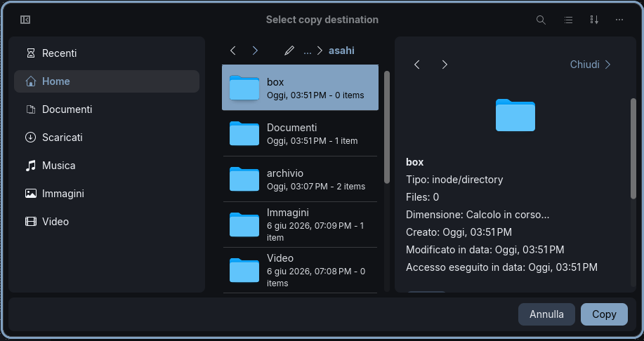Select the Documenti folder in file list
Image resolution: width=644 pixels, height=341 pixels.
(x=300, y=133)
